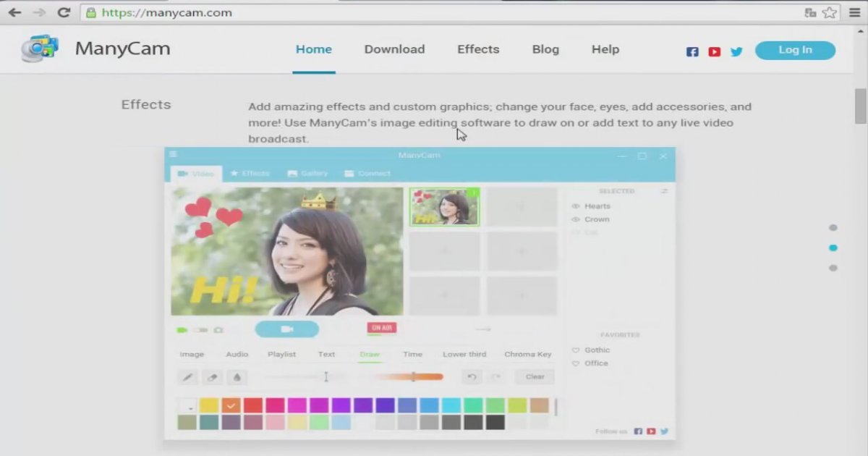
Task: Undo the last drawing stroke
Action: tap(472, 376)
